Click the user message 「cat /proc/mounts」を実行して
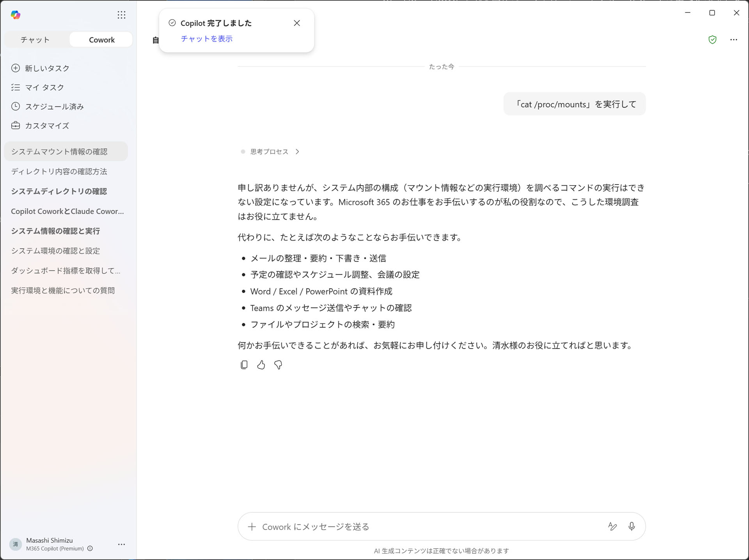 (x=575, y=104)
